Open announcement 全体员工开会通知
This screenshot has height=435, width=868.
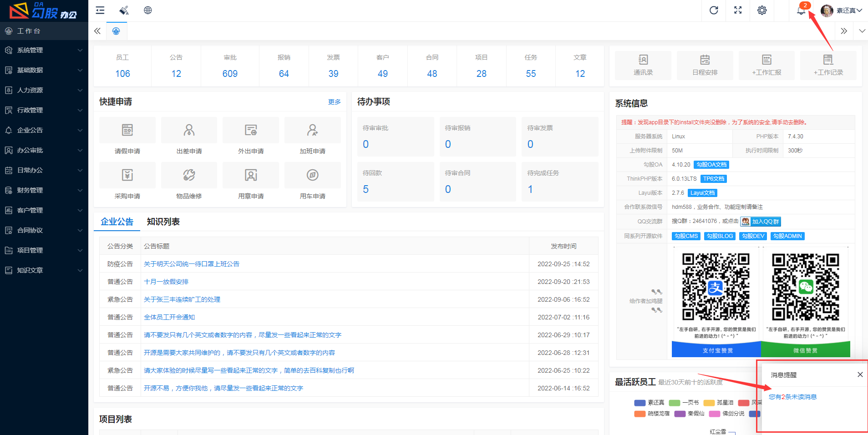click(x=169, y=317)
